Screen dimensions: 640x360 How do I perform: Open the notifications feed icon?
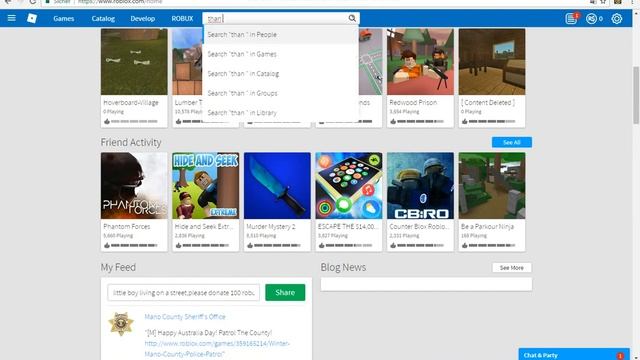(572, 18)
